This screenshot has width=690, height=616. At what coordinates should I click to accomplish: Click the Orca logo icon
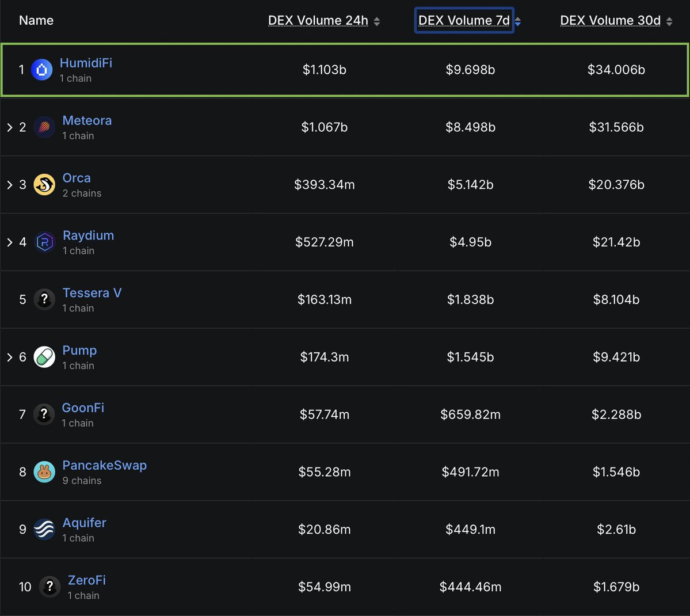(x=44, y=184)
